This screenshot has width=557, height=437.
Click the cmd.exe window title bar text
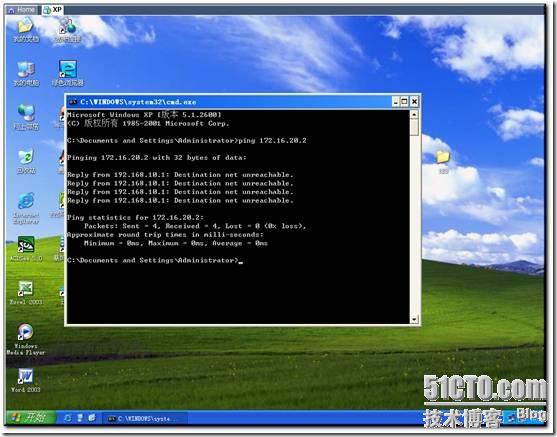[x=138, y=102]
